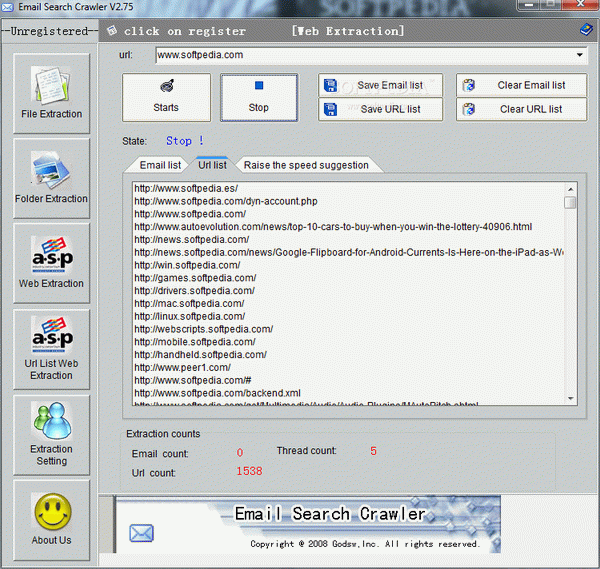Select http://linux.softpedia.com/ row
600x569 pixels.
tap(348, 316)
